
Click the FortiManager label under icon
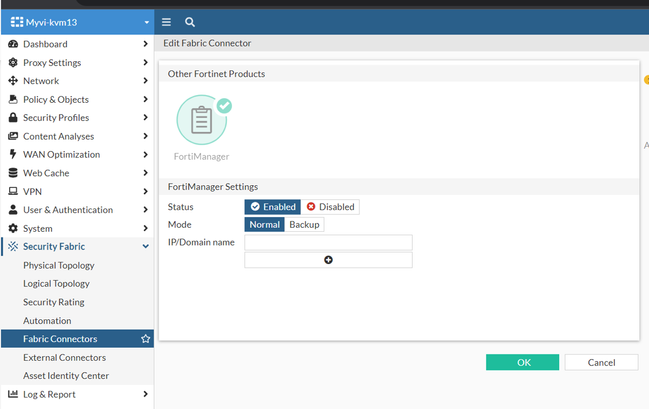[x=202, y=156]
